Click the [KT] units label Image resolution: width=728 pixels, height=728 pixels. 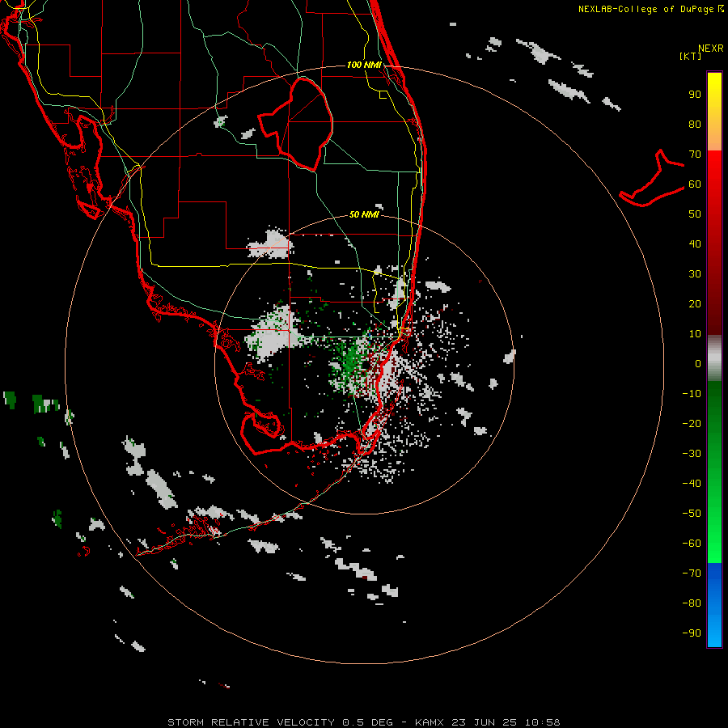[691, 56]
